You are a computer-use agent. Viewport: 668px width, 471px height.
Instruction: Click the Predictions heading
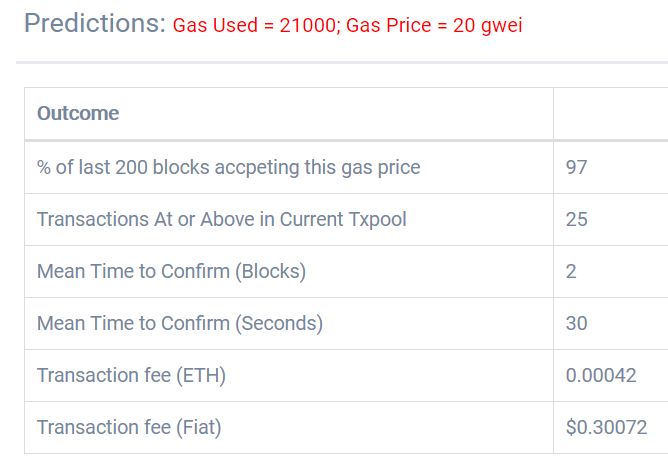click(94, 23)
